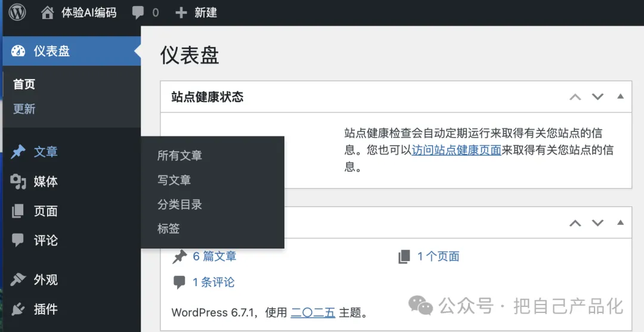The image size is (644, 332).
Task: Open the WordPress logo menu
Action: 17,13
